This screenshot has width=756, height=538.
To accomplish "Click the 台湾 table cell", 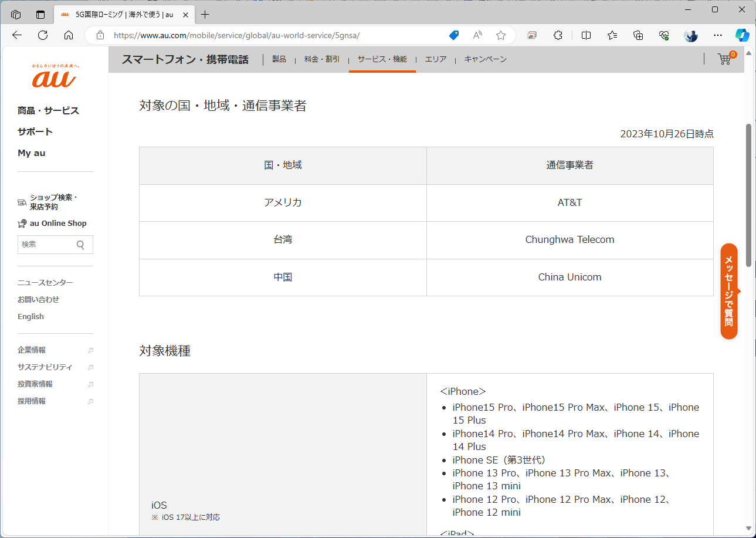I will [x=283, y=240].
